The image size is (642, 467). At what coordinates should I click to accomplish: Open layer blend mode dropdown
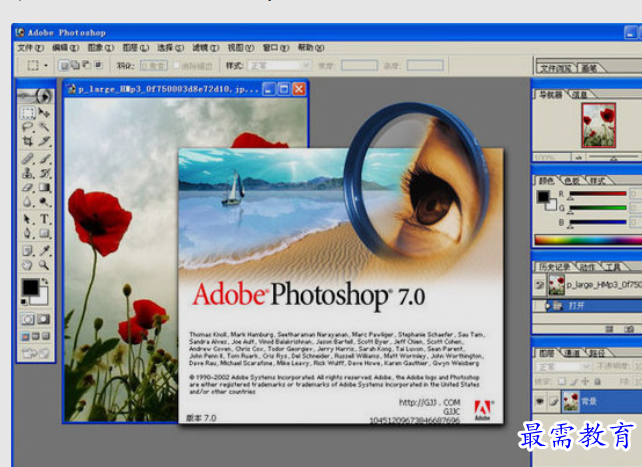point(563,366)
